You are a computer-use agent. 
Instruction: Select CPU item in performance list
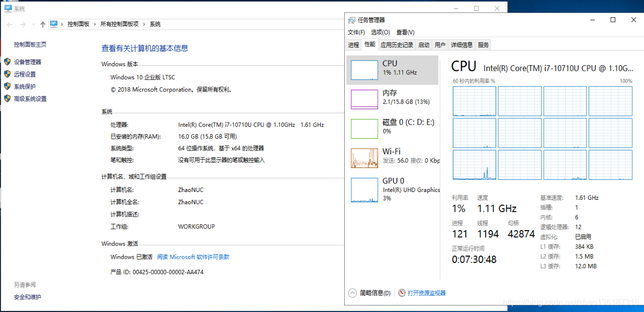tap(393, 70)
